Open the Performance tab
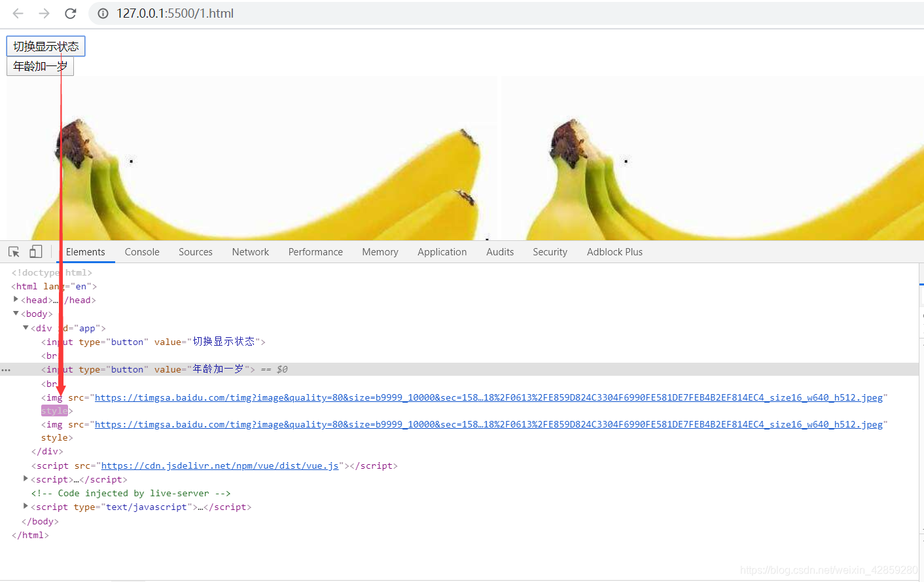The image size is (924, 582). [x=315, y=252]
